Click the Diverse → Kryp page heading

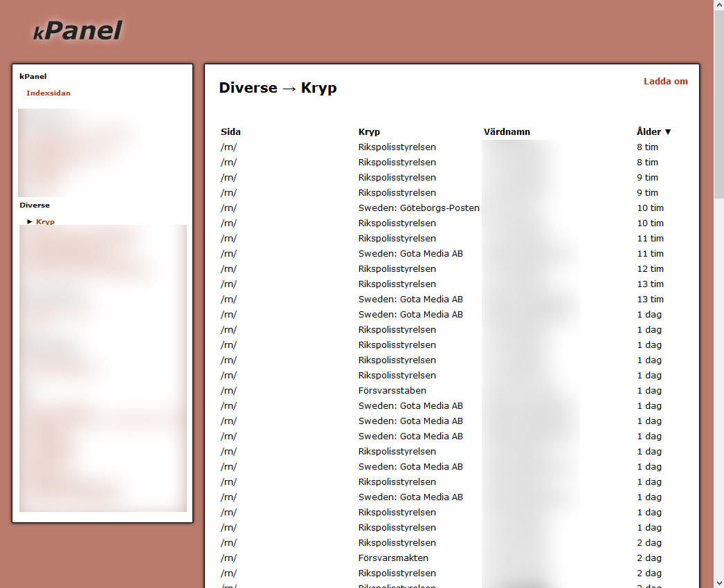coord(278,88)
